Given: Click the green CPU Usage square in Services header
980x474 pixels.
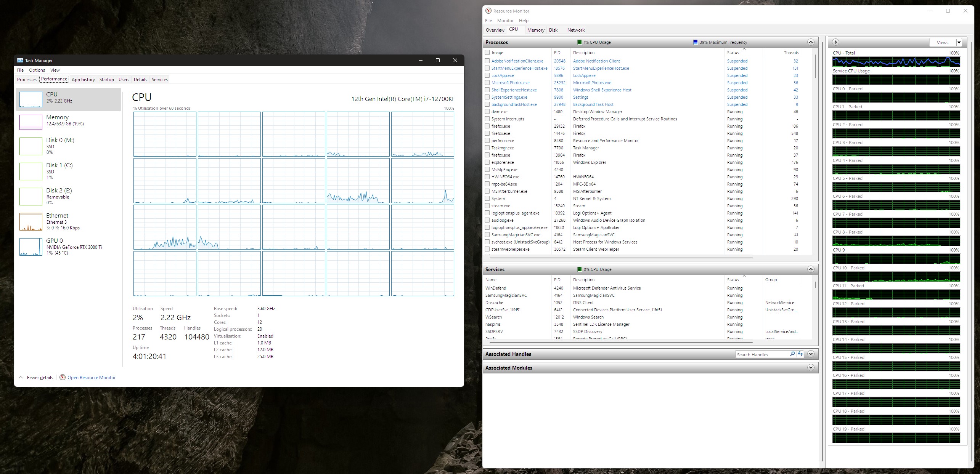Looking at the screenshot, I should pyautogui.click(x=580, y=269).
